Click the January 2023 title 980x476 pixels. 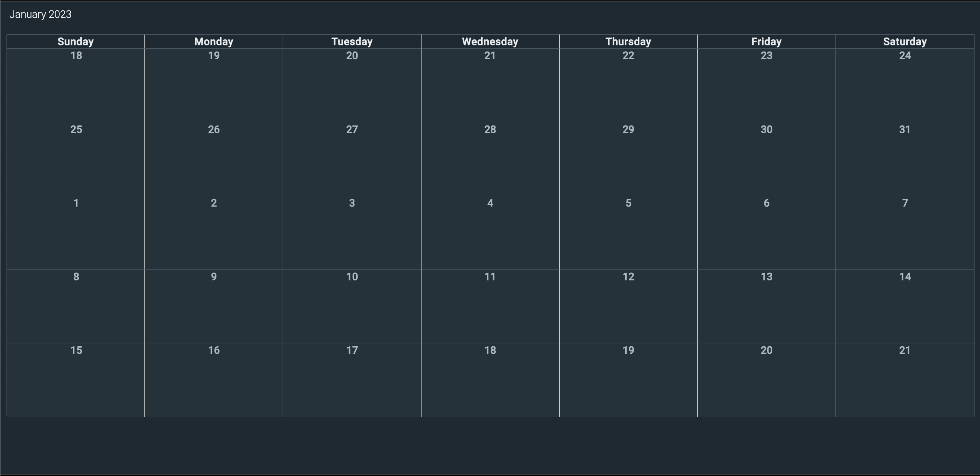point(40,15)
